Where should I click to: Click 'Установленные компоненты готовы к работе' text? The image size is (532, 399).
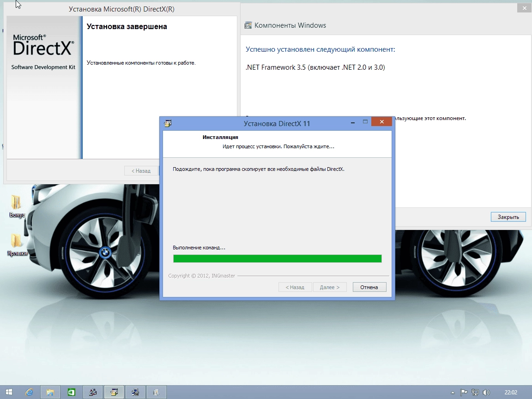click(141, 63)
